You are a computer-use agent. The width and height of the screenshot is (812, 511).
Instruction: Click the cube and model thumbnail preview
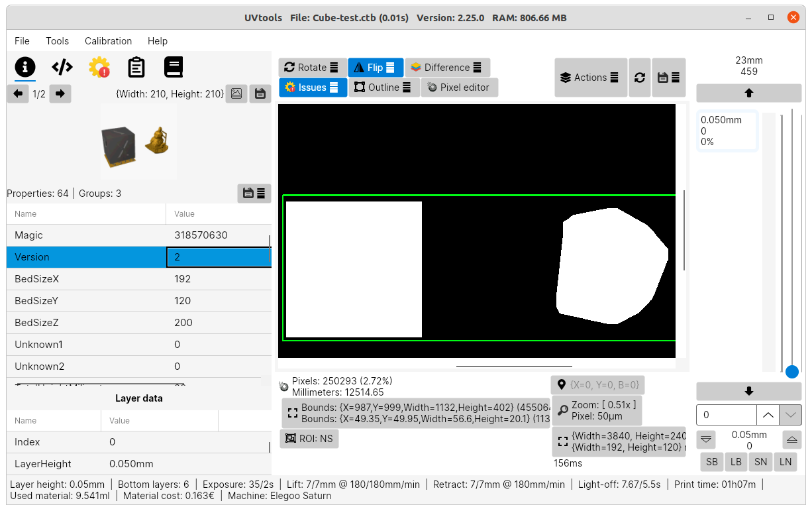point(138,142)
